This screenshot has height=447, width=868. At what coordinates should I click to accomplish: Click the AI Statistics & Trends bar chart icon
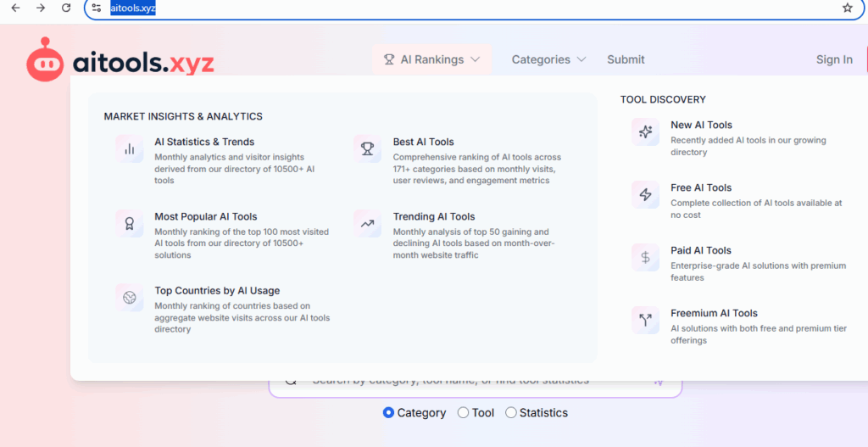130,148
